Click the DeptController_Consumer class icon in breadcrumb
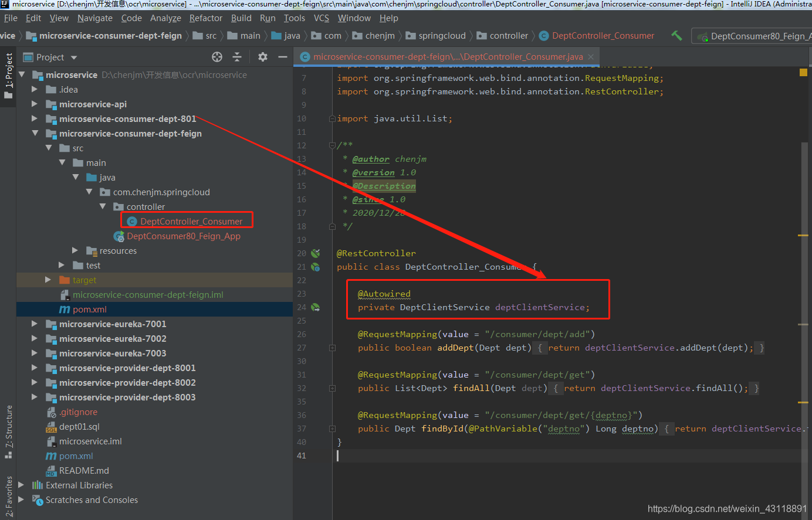Image resolution: width=812 pixels, height=520 pixels. coord(544,36)
